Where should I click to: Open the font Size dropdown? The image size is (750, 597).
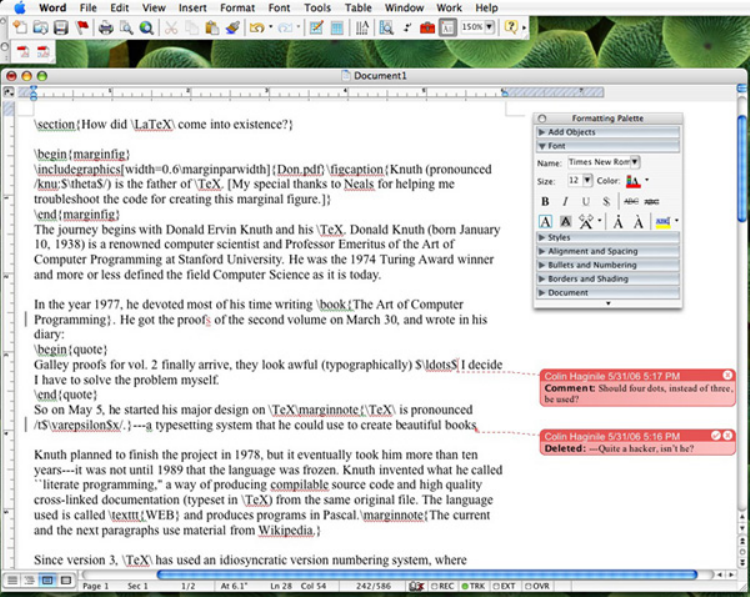pos(587,180)
